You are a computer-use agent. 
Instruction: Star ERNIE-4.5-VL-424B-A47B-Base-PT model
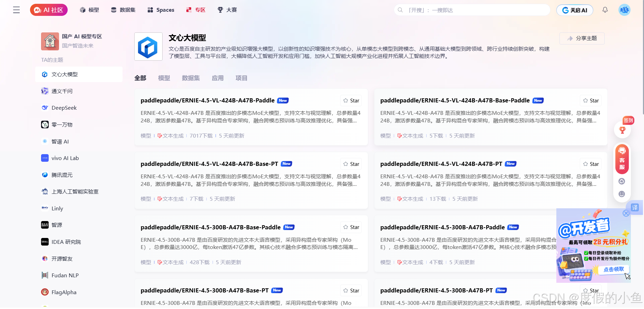tap(351, 164)
